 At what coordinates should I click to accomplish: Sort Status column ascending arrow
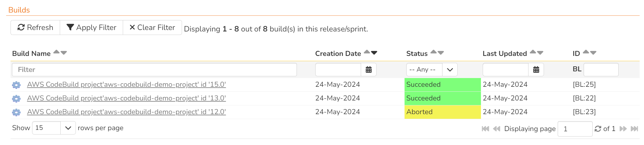click(434, 52)
